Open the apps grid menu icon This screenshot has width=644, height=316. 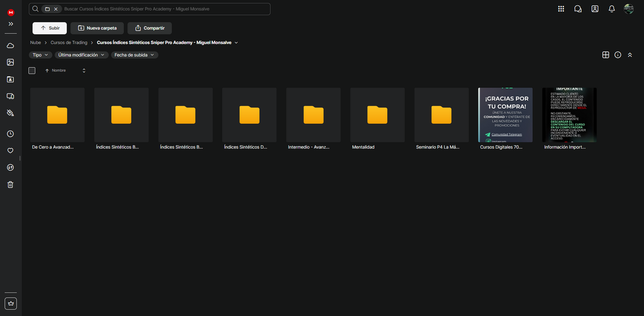[x=561, y=9]
